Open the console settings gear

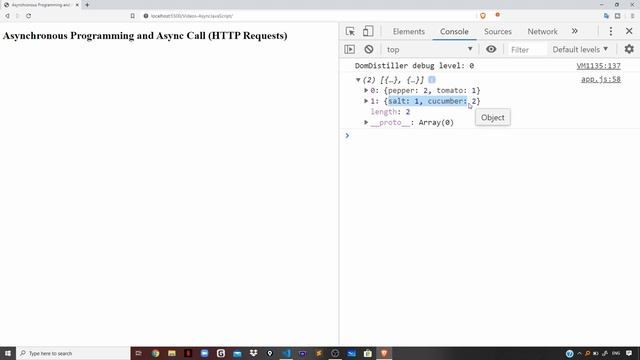tap(629, 49)
